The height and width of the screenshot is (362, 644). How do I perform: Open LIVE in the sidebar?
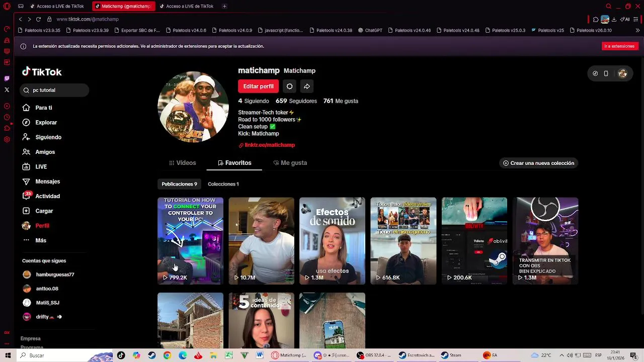[34, 166]
